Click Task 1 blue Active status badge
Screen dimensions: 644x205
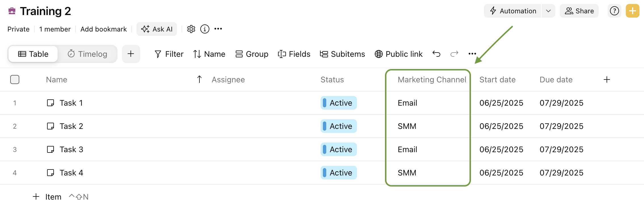339,103
